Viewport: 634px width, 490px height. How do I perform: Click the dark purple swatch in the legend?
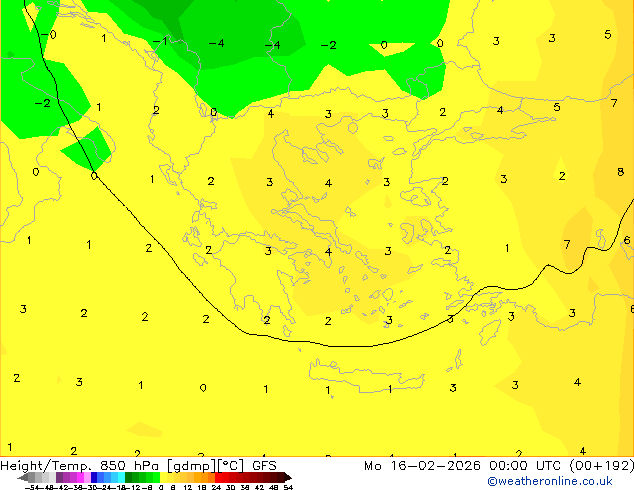(x=59, y=477)
